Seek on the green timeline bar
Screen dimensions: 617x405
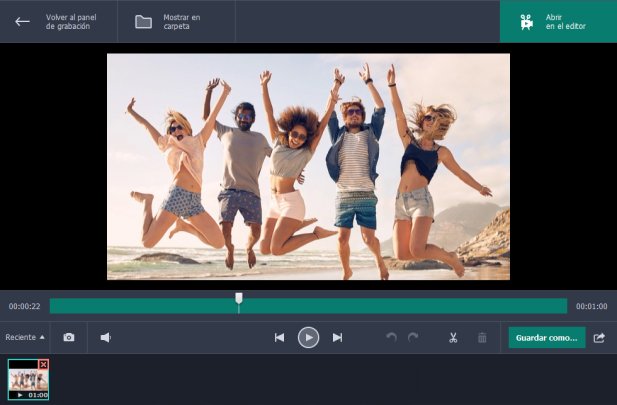(308, 306)
